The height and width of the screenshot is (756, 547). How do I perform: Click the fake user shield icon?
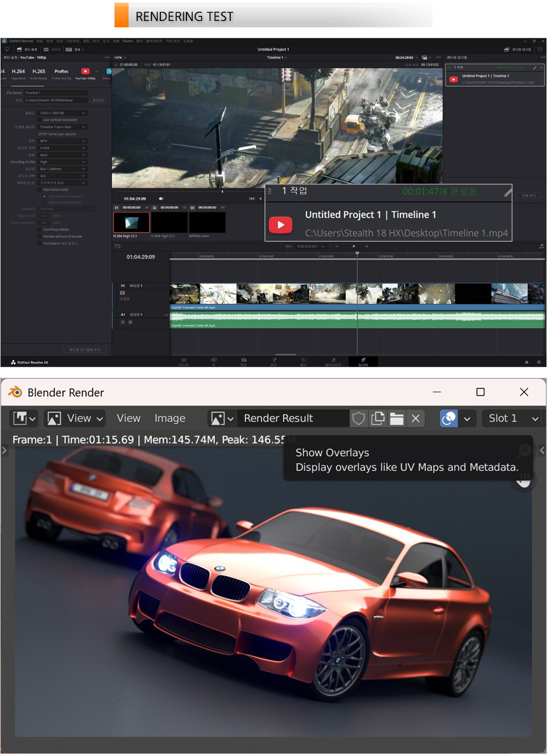[x=359, y=418]
